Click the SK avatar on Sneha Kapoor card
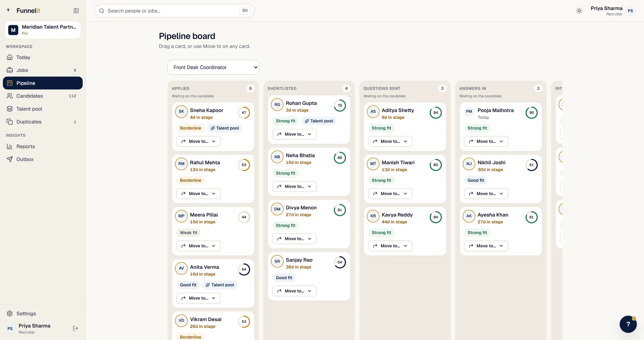Image resolution: width=644 pixels, height=340 pixels. click(181, 112)
